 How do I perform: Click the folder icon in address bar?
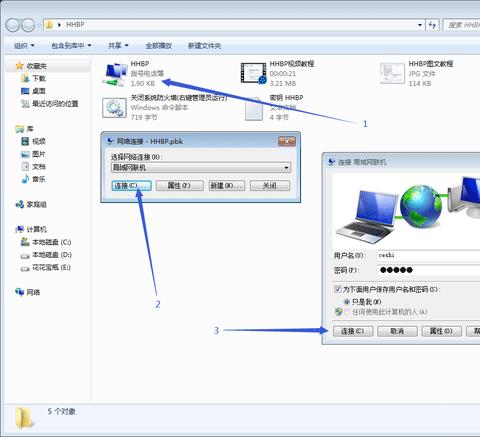tap(49, 25)
